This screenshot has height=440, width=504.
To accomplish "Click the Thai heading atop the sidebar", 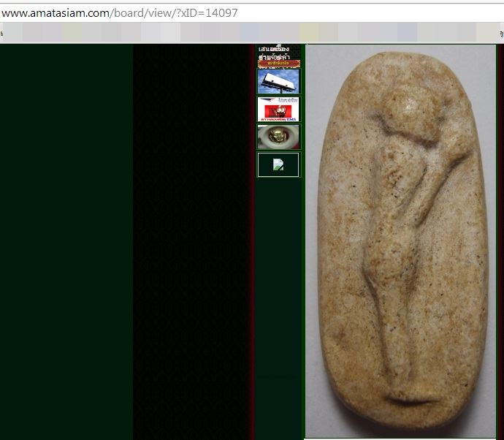I will point(278,52).
